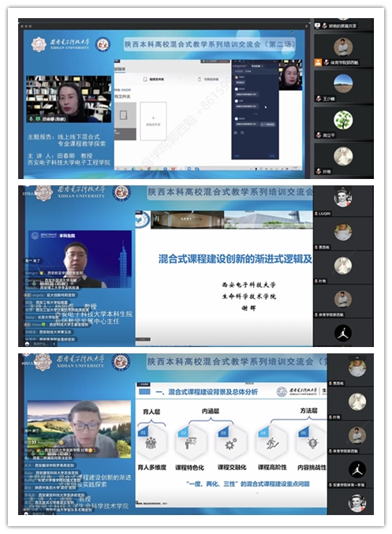This screenshot has width=392, height=534.
Task: Select the Jordan logo avatar in the middle panel
Action: click(x=343, y=333)
